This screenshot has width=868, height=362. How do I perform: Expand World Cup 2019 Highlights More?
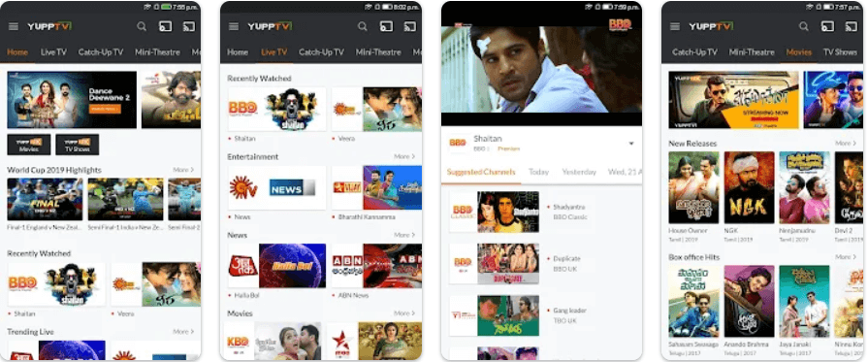(183, 170)
